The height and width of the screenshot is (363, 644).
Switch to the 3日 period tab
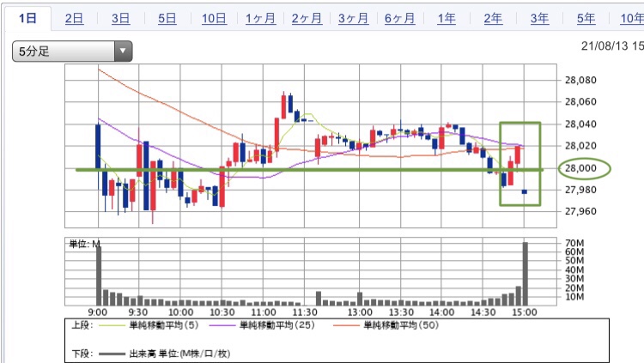pos(120,19)
